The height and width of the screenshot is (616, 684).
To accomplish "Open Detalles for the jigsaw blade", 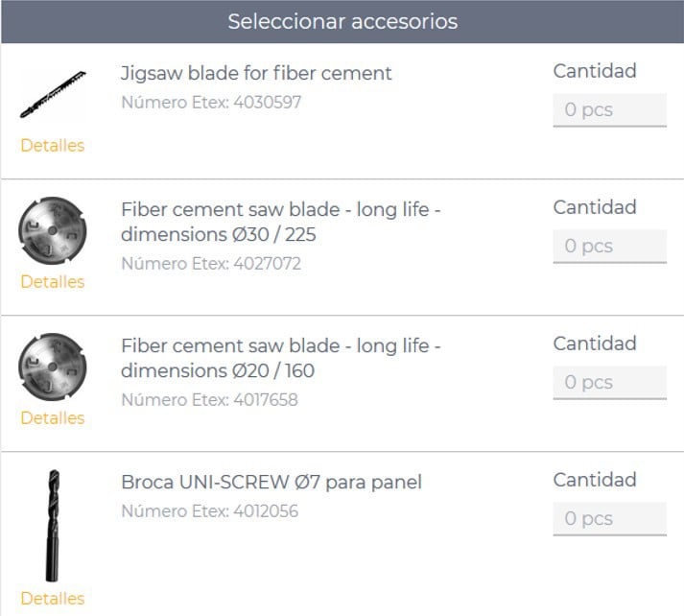I will click(x=53, y=146).
